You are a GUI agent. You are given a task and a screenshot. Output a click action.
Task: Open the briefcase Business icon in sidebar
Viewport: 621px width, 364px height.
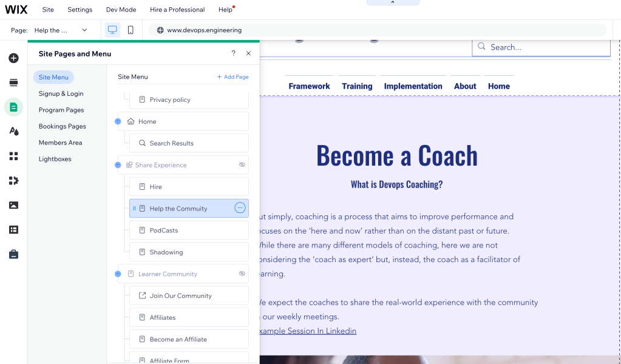13,254
